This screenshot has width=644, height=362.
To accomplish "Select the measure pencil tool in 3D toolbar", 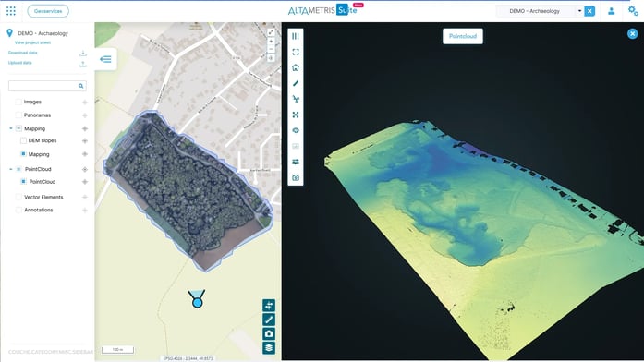I will point(296,83).
